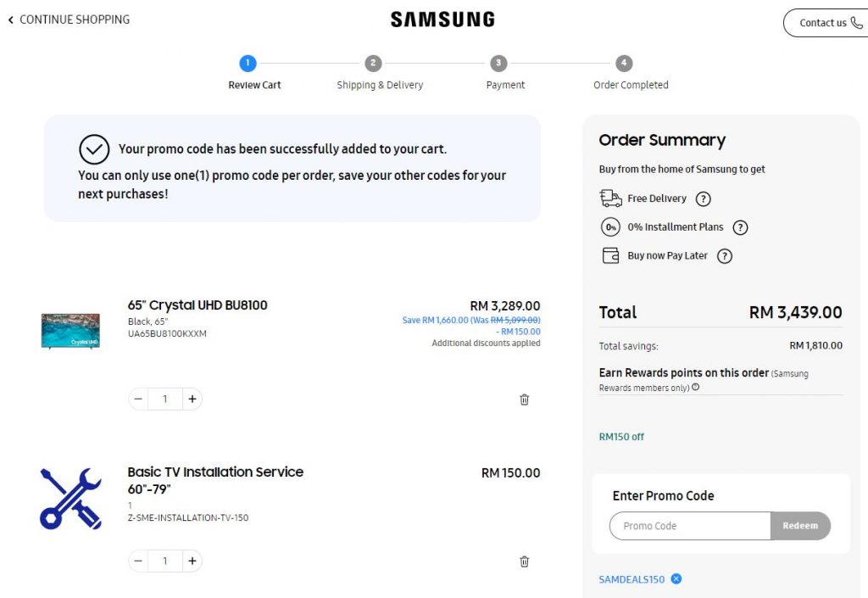Click Buy now Pay Later help icon

coord(724,256)
